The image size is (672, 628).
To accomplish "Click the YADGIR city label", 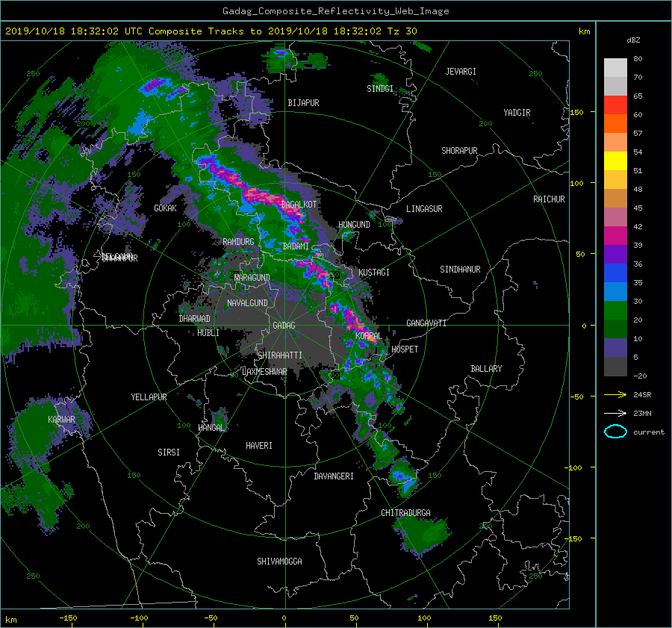I will [517, 113].
